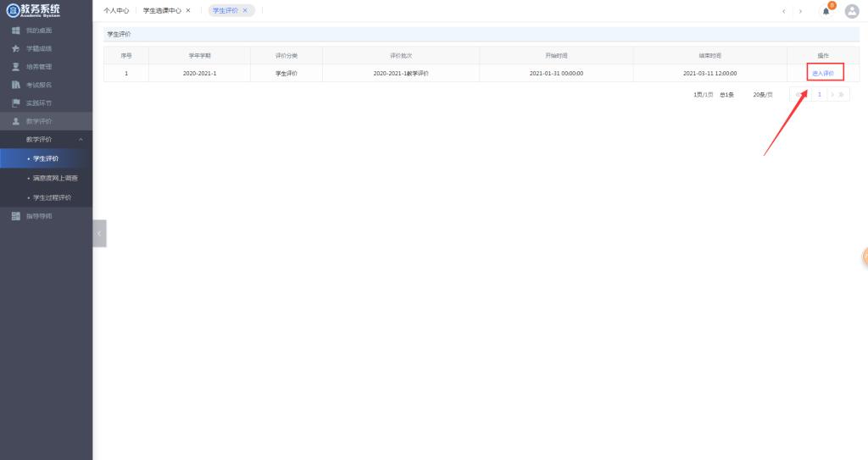868x460 pixels.
Task: Switch to the 个人中心 tab
Action: pyautogui.click(x=116, y=10)
